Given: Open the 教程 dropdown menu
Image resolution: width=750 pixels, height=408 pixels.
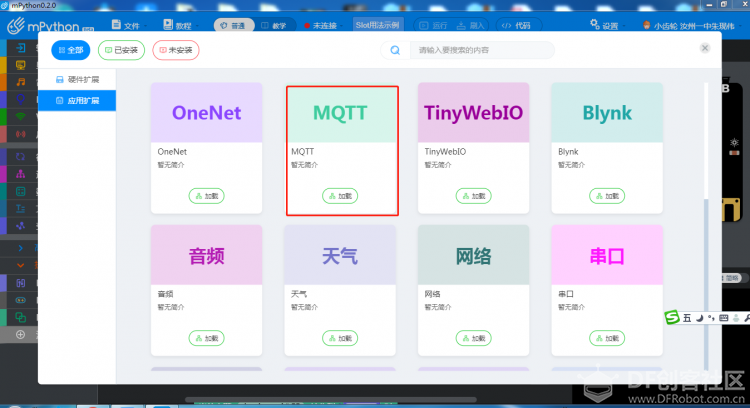Looking at the screenshot, I should [180, 25].
